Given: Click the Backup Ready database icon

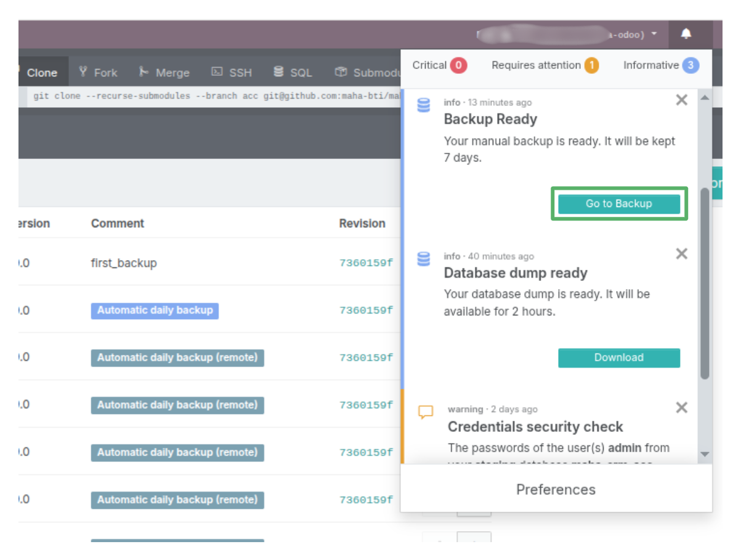Looking at the screenshot, I should tap(424, 105).
